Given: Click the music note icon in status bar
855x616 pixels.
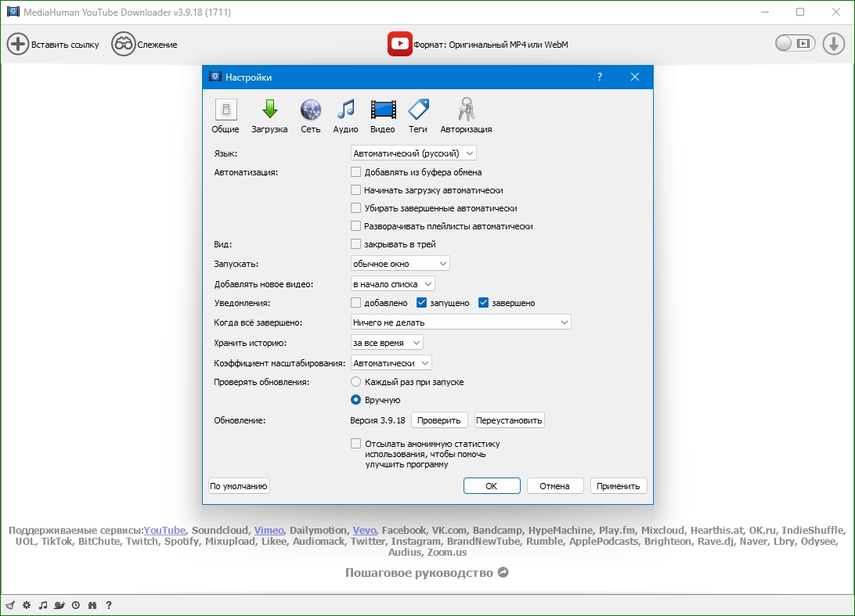Looking at the screenshot, I should click(43, 605).
